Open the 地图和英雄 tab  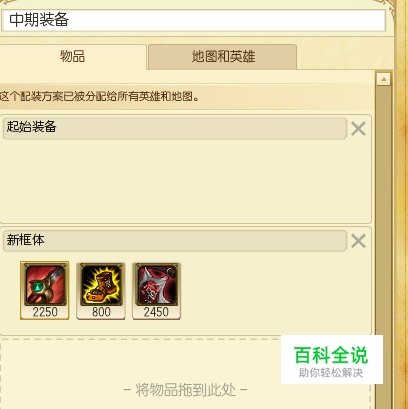click(x=223, y=57)
